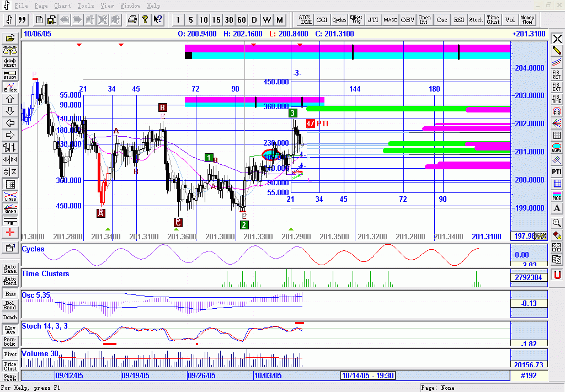Viewport: 565px width, 392px height.
Task: Click the Reset chart icon
Action: [9, 63]
